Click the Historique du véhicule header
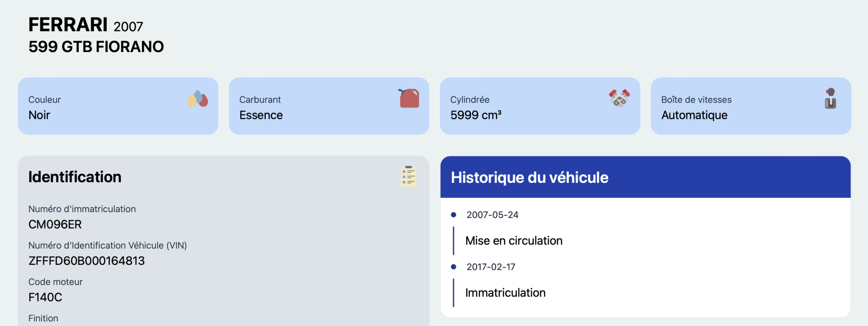 click(645, 177)
